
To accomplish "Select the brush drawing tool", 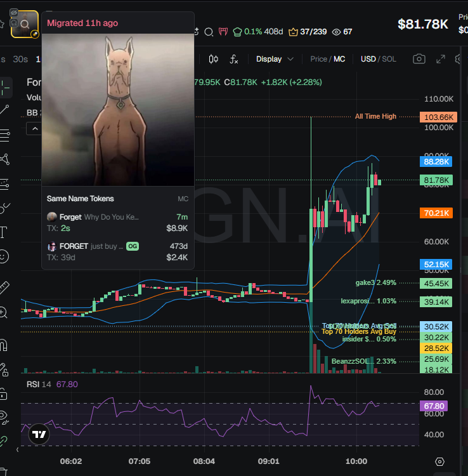I will click(x=4, y=208).
